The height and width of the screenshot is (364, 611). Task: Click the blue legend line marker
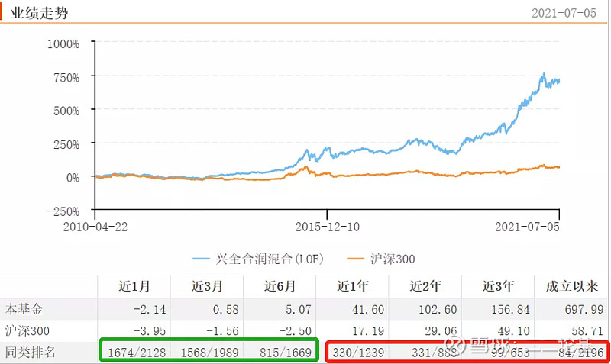[203, 259]
